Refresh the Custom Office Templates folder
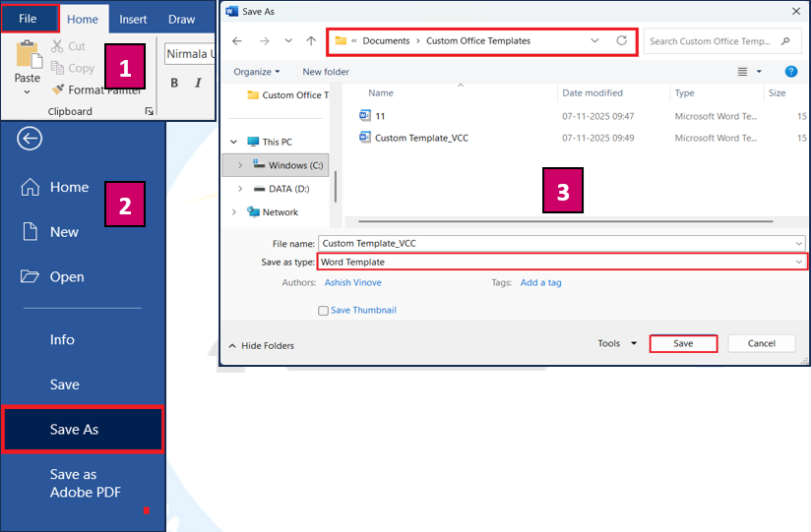This screenshot has height=532, width=811. (x=622, y=41)
